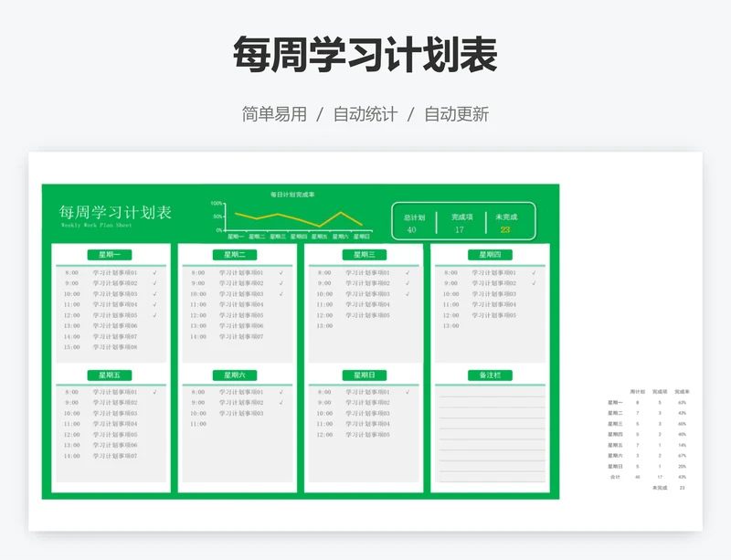Screen dimensions: 731x560
Task: Click the empty 13:00 slot under 星期三
Action: coord(324,326)
